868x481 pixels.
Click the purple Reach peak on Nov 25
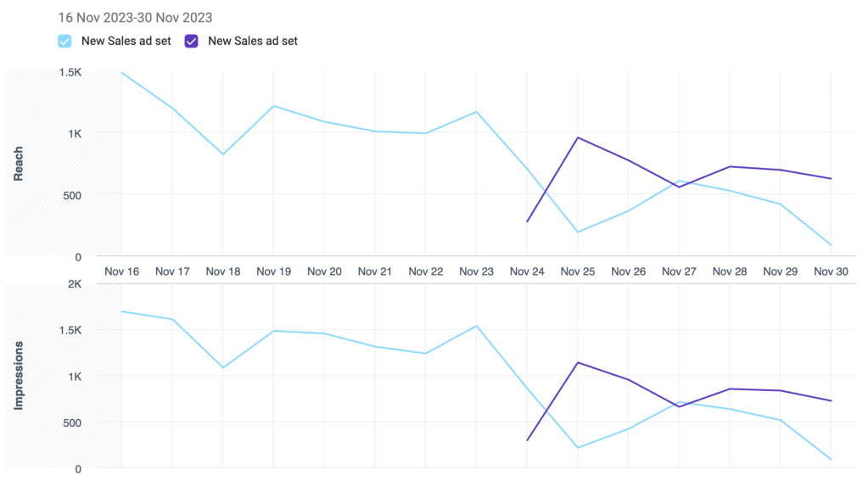578,137
